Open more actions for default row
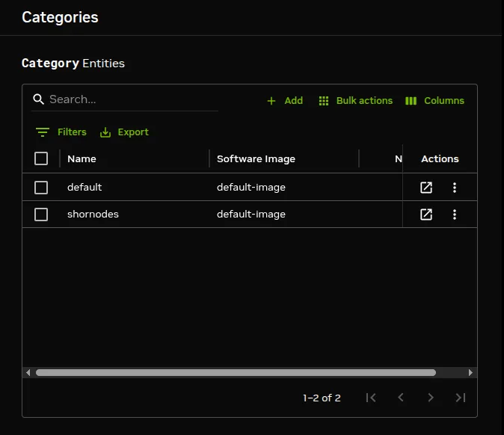This screenshot has height=435, width=504. [x=455, y=188]
